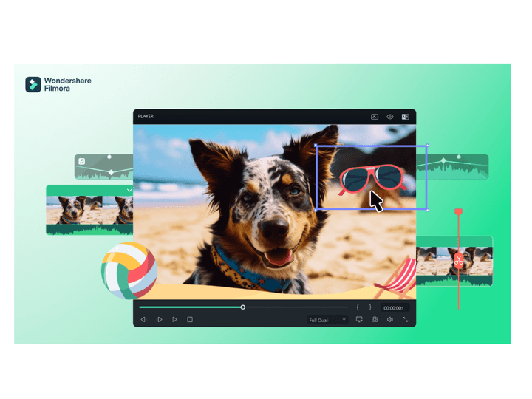Click top-right handle of sunglasses selection box
The width and height of the screenshot is (532, 399).
click(427, 146)
